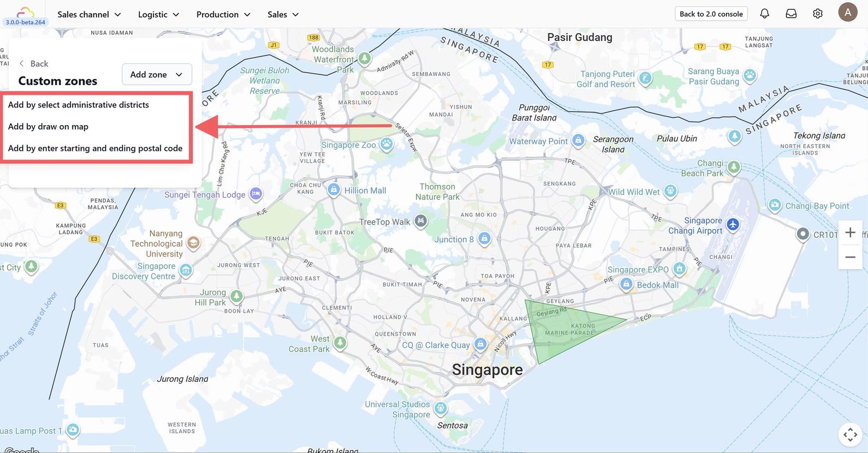Click the map fullscreen arrows icon
868x453 pixels.
point(850,435)
